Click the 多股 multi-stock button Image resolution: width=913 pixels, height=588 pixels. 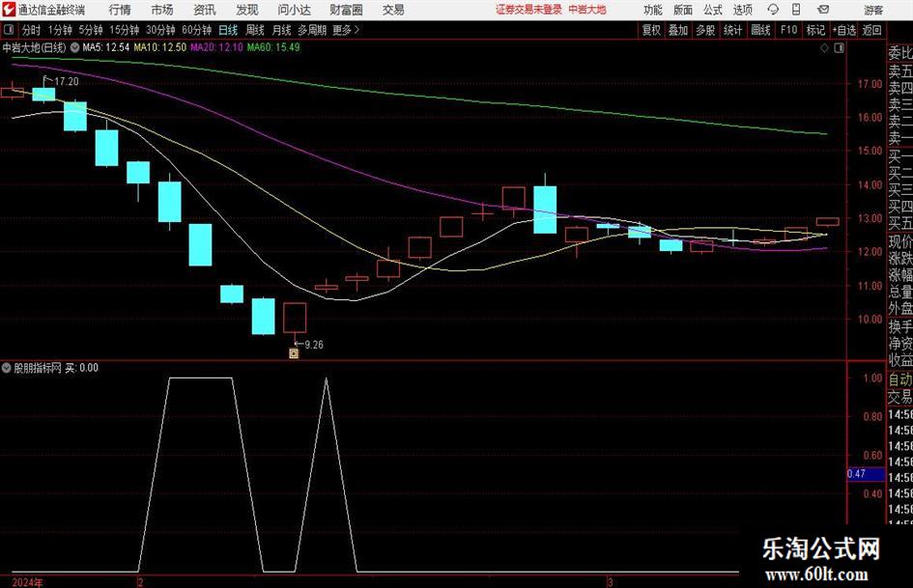click(705, 30)
